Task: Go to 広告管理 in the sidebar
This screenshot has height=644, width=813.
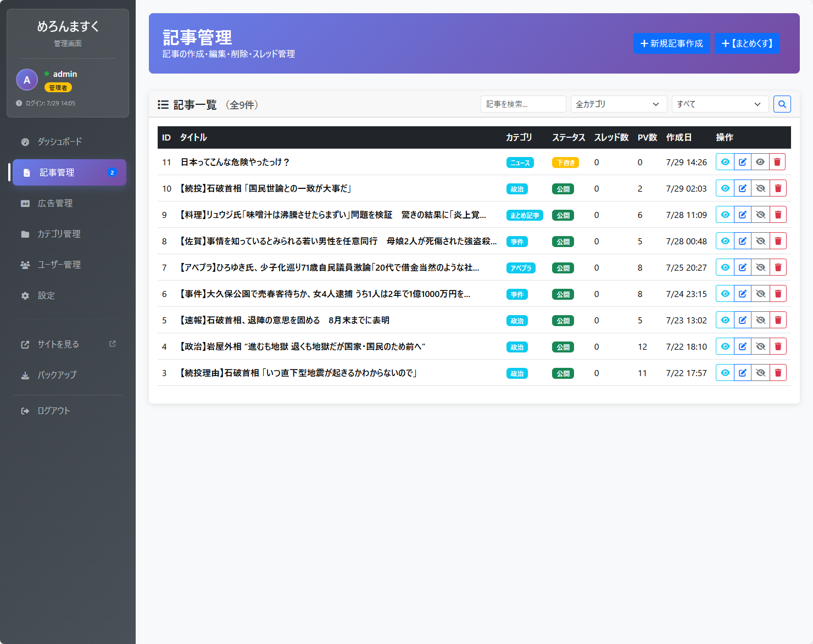Action: tap(55, 203)
